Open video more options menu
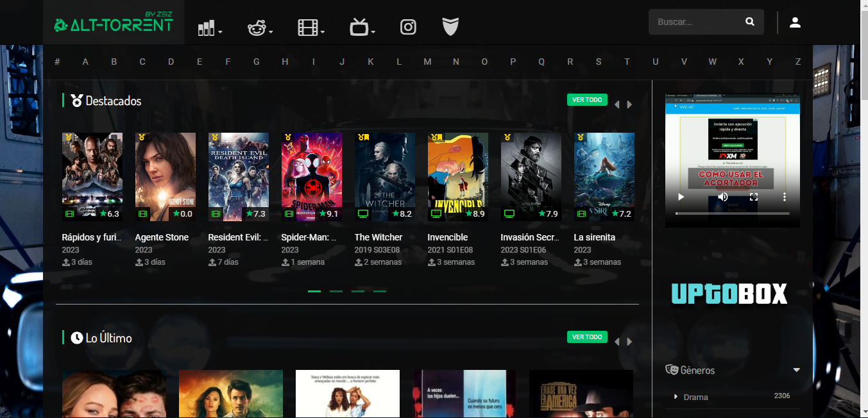 coord(784,197)
